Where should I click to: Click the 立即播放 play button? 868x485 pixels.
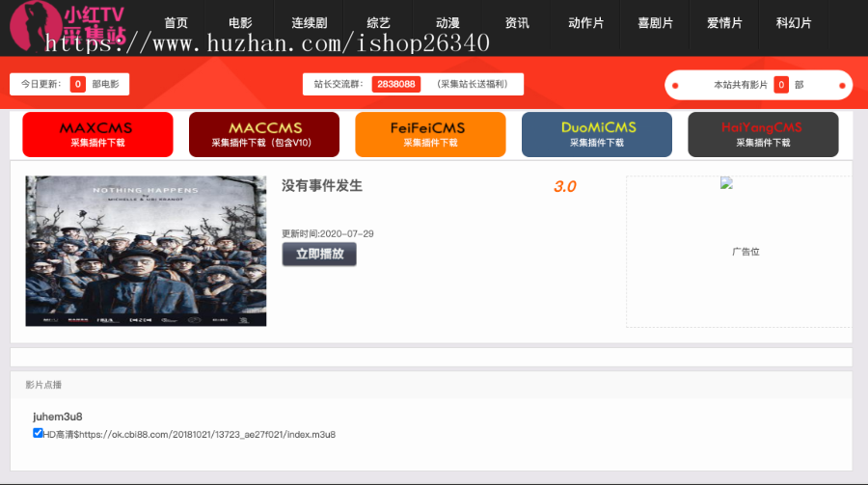tap(319, 255)
